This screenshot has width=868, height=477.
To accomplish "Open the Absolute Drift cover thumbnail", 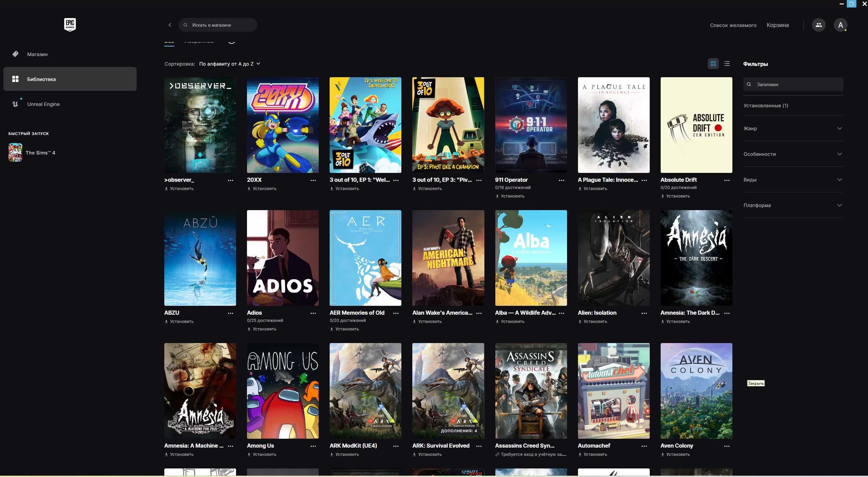I will click(696, 125).
